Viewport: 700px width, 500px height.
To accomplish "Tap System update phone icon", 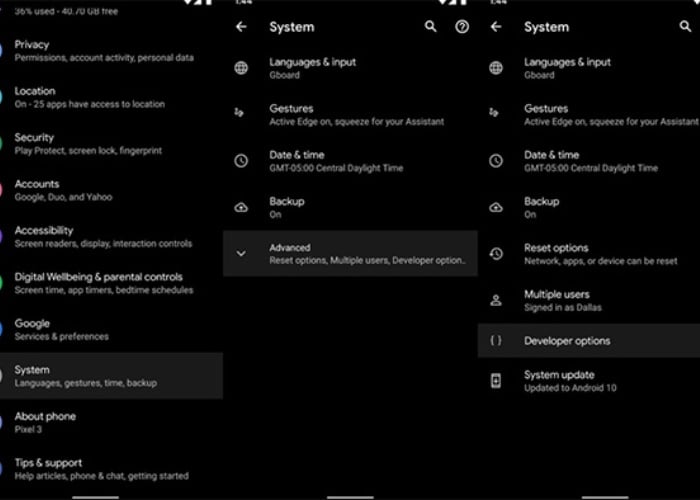I will tap(496, 381).
